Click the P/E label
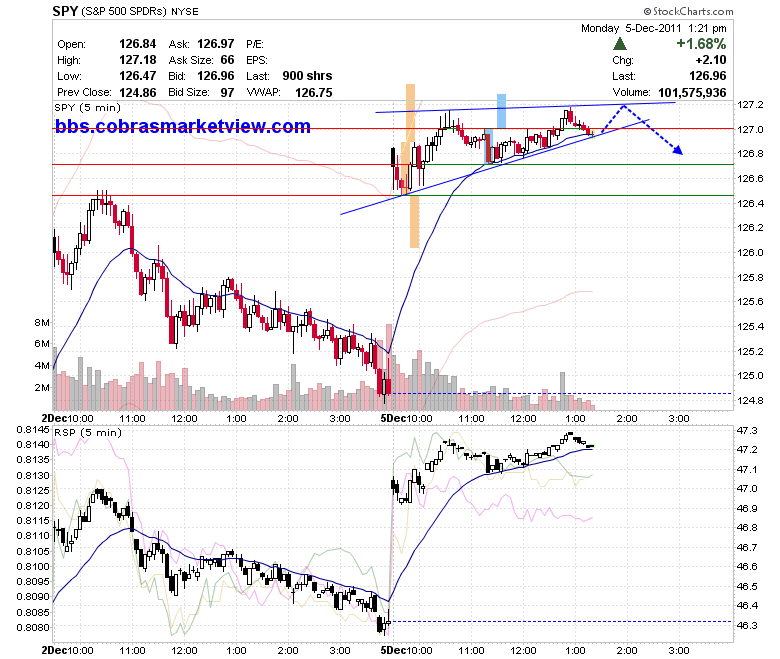Image resolution: width=780 pixels, height=659 pixels. pos(255,44)
